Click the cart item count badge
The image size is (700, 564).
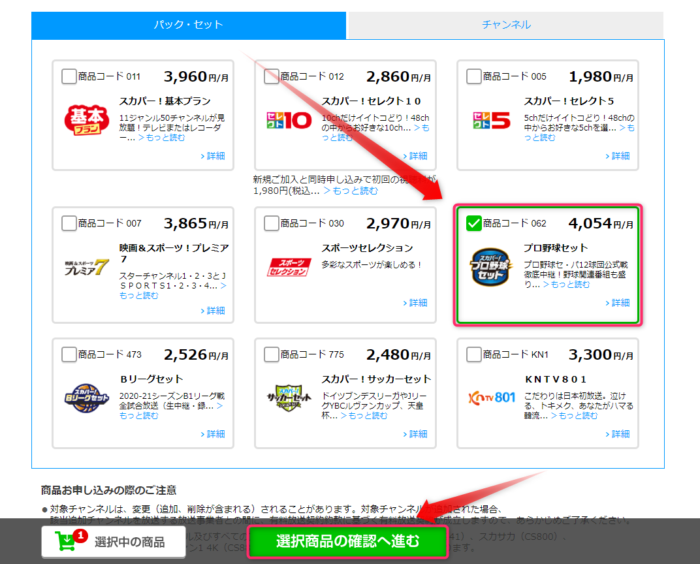[x=80, y=535]
